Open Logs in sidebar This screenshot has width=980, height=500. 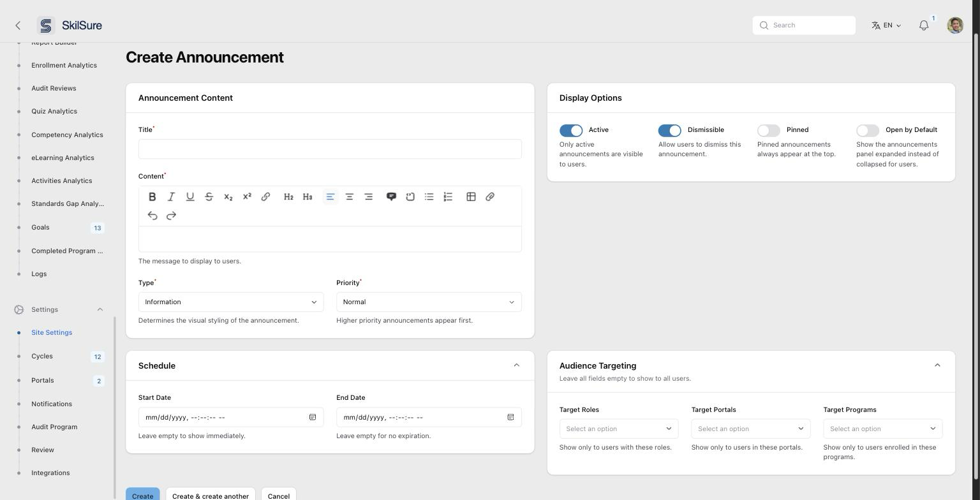39,274
